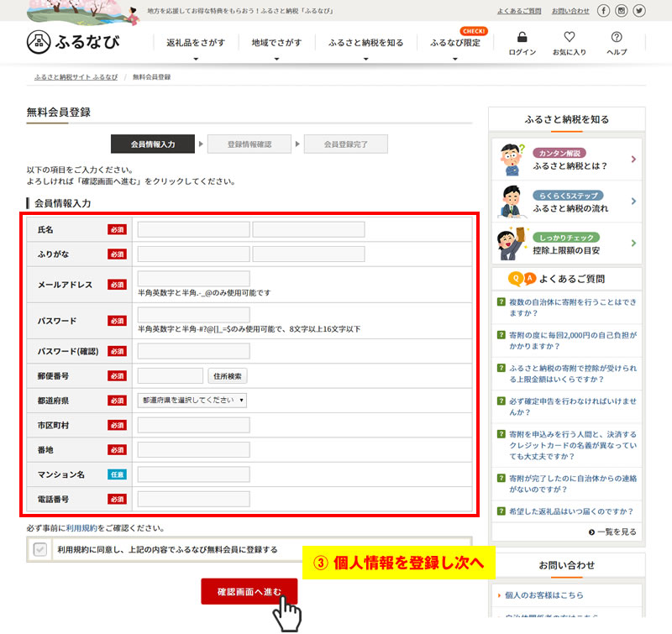The height and width of the screenshot is (634, 672).
Task: Focus the メールアドレス input field
Action: click(194, 279)
